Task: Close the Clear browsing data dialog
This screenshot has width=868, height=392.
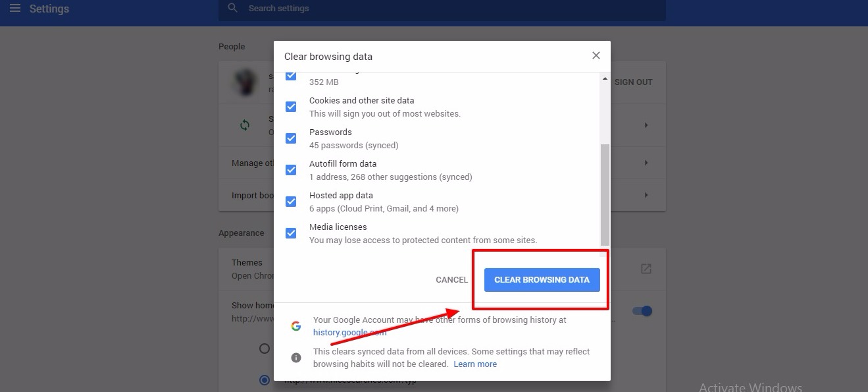Action: [596, 55]
